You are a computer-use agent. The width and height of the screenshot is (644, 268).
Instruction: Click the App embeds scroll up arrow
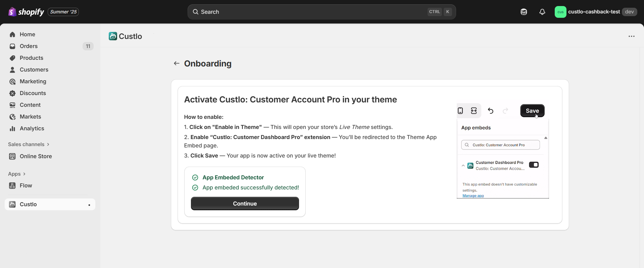pos(546,138)
